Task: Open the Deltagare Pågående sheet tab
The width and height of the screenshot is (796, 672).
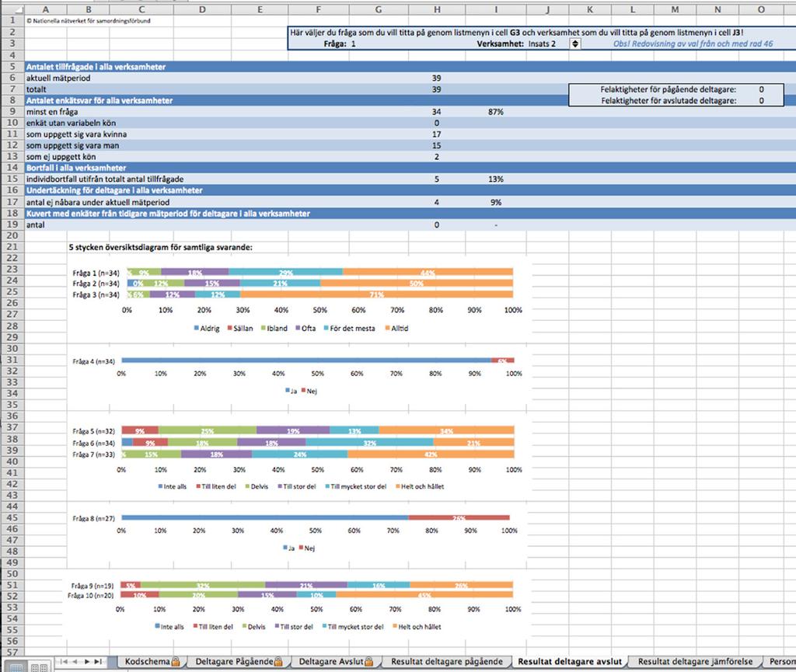Action: [238, 661]
